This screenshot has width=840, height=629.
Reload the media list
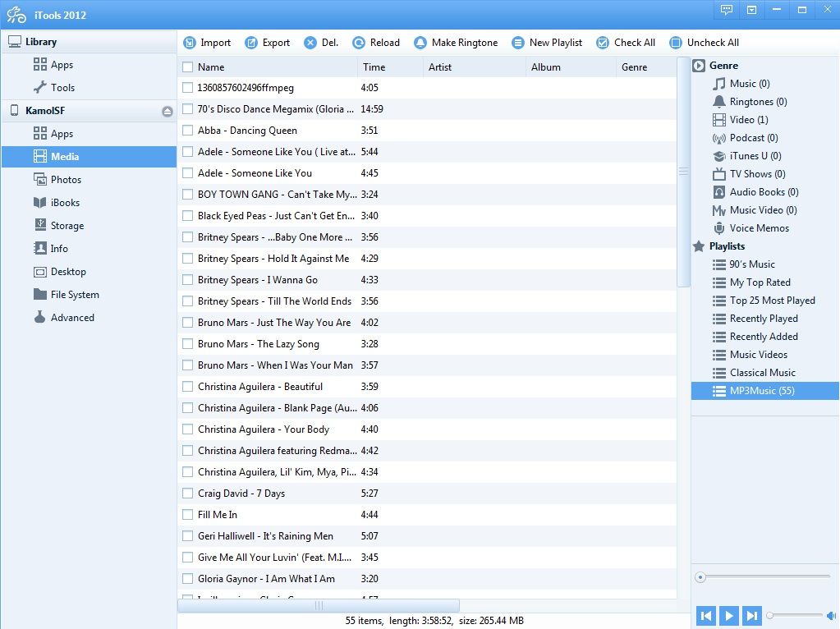tap(376, 43)
